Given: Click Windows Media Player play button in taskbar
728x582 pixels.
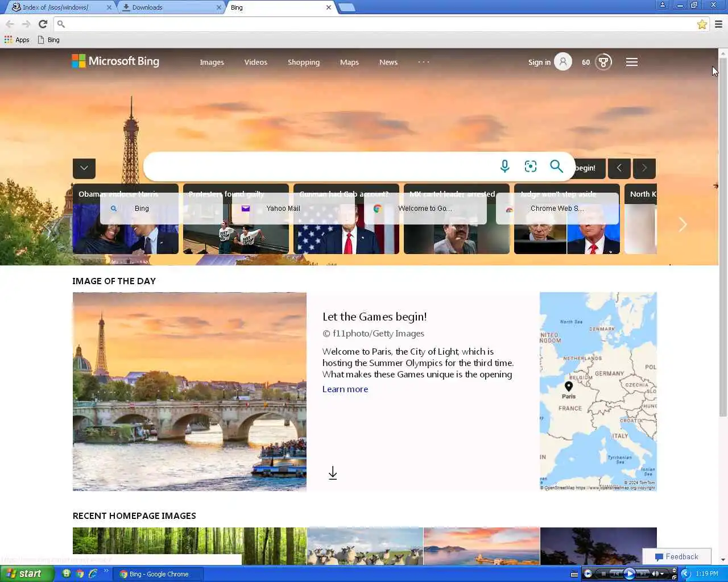Looking at the screenshot, I should click(629, 573).
